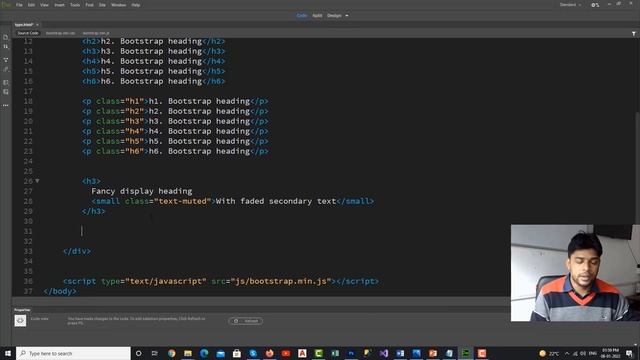Click the active Dreamweaver taskbar icon

click(465, 353)
